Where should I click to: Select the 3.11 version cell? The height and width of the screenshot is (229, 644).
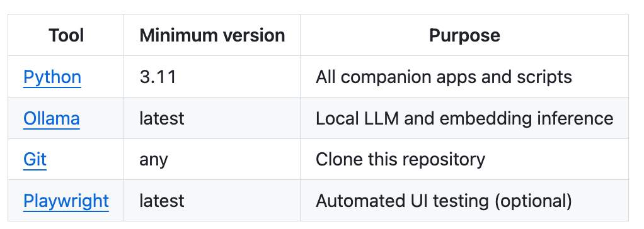158,77
